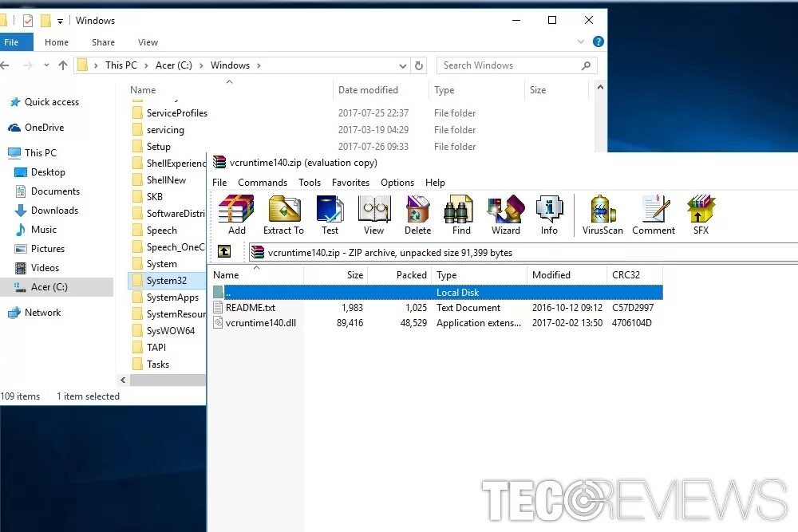Viewport: 798px width, 532px height.
Task: Click the Explorer Back arrow
Action: coord(5,65)
